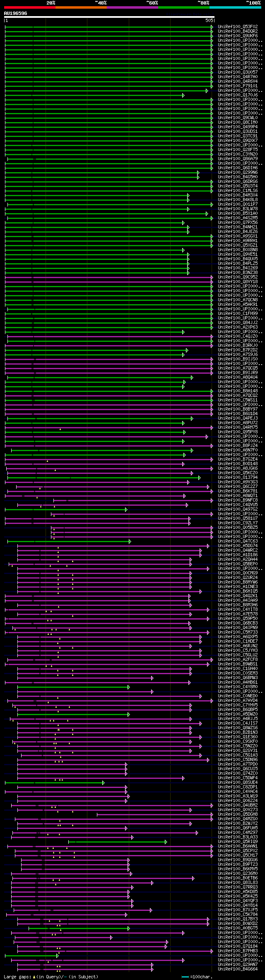Select label UniRef100_Q497G2
Image resolution: width=265 pixels, height=980 pixels.
point(238,509)
